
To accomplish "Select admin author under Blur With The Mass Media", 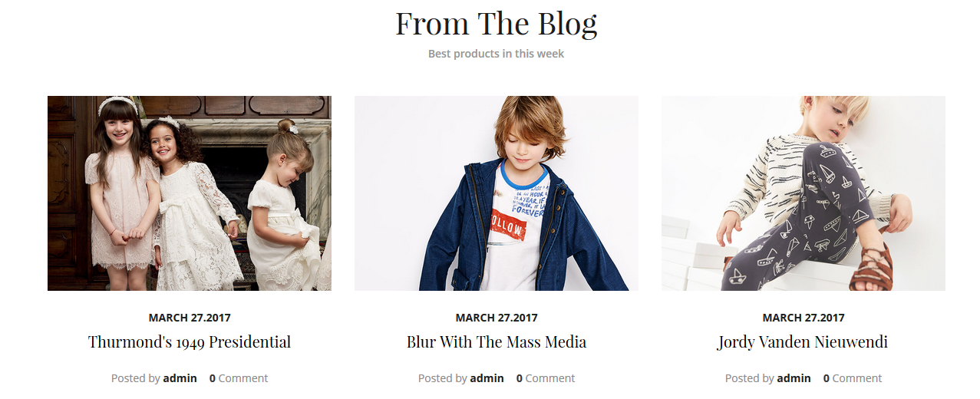I will (x=487, y=378).
